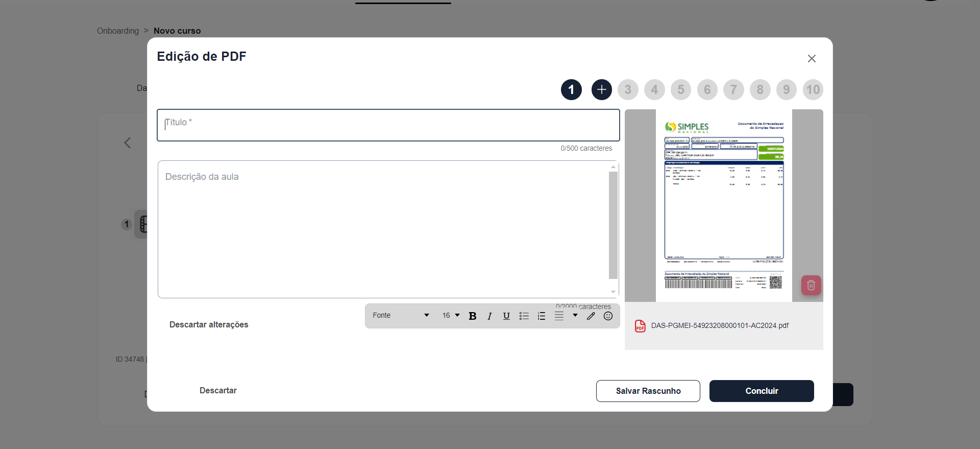Click the Simples Nacional PDF preview thumbnail

(x=724, y=205)
